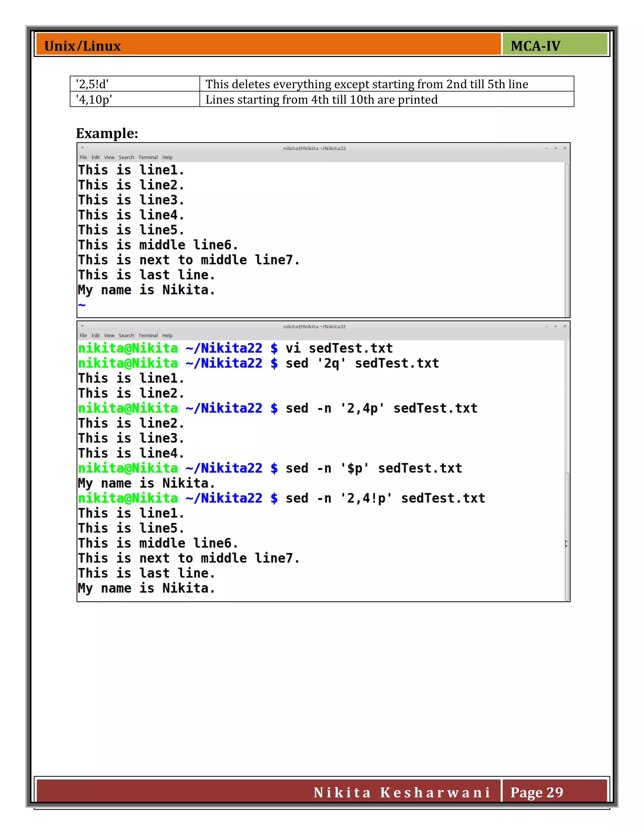Click the upper terminal title nikita@Nikita ~/Nikita22
Screen dimensions: 644x833
click(314, 148)
